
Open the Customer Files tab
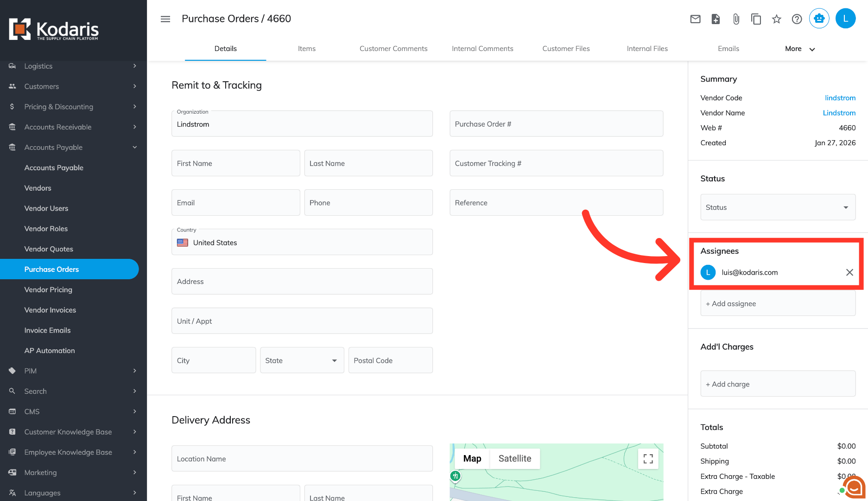[566, 49]
